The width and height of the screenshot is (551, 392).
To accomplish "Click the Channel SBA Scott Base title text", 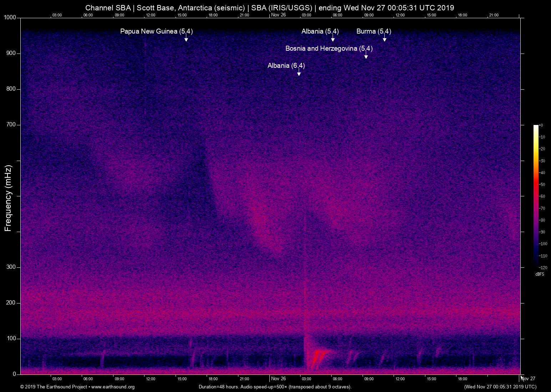I will coord(269,8).
